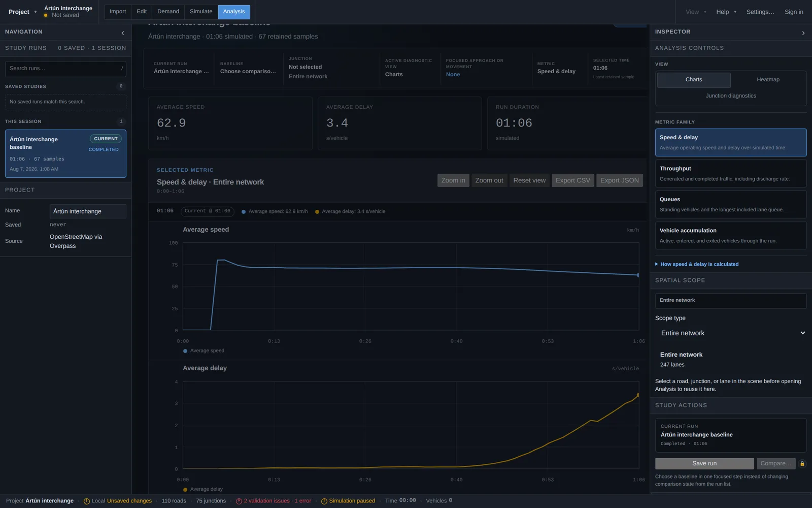The height and width of the screenshot is (508, 812).
Task: Click the Average delay endpoint marker
Action: click(x=638, y=395)
